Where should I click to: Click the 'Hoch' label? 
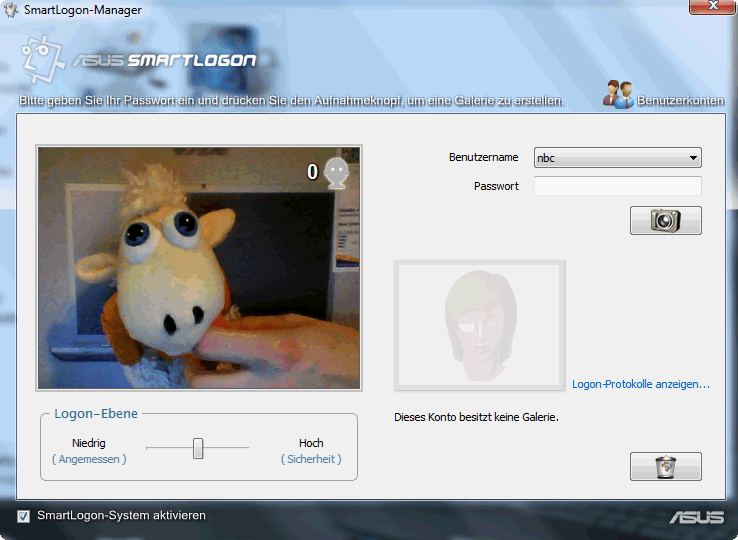tap(311, 443)
